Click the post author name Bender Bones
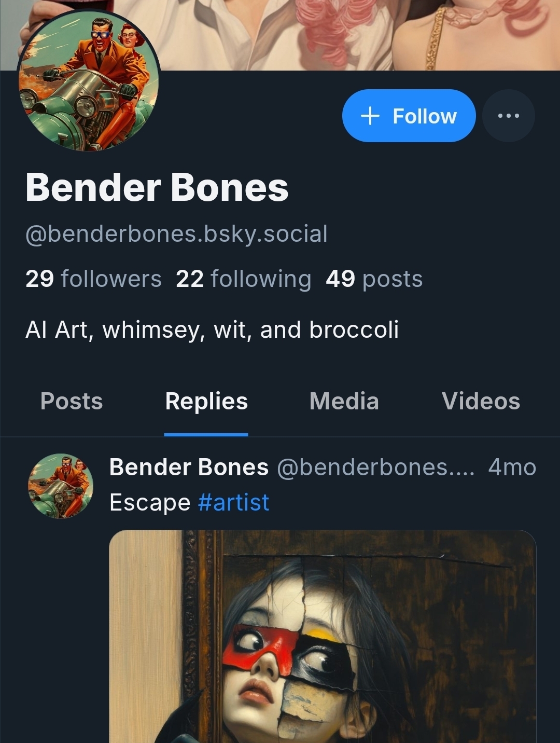The image size is (560, 743). [x=189, y=467]
